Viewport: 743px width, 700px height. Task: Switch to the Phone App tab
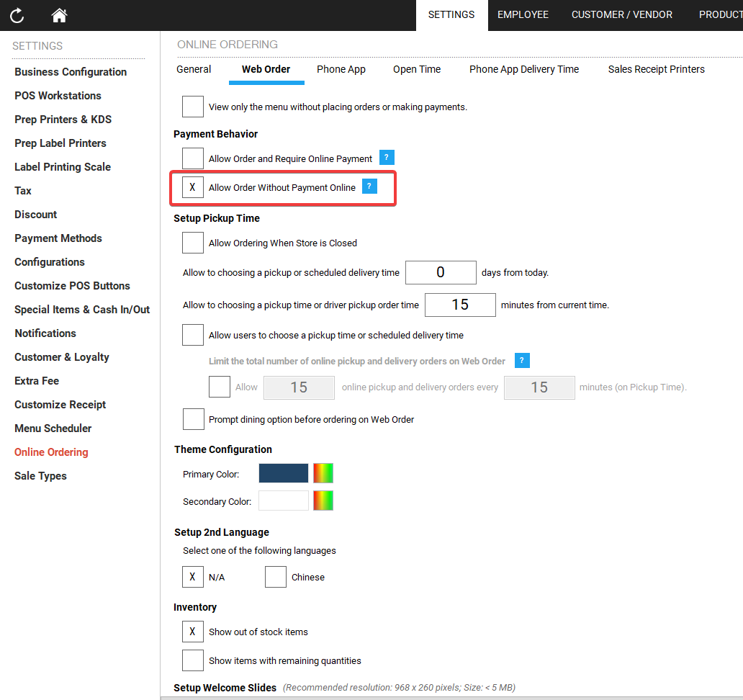tap(341, 69)
